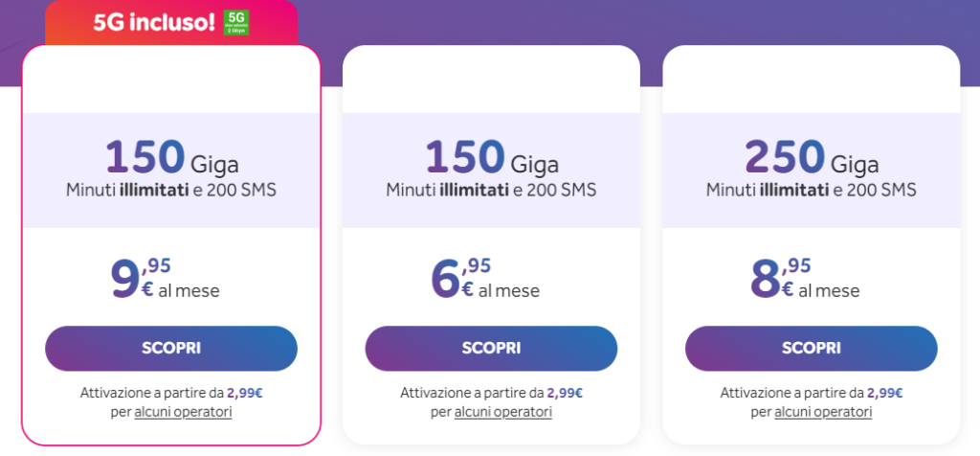This screenshot has height=456, width=980.
Task: Click 'Minuti illimitati e 200 SMS' in 6,95€ card
Action: (491, 190)
